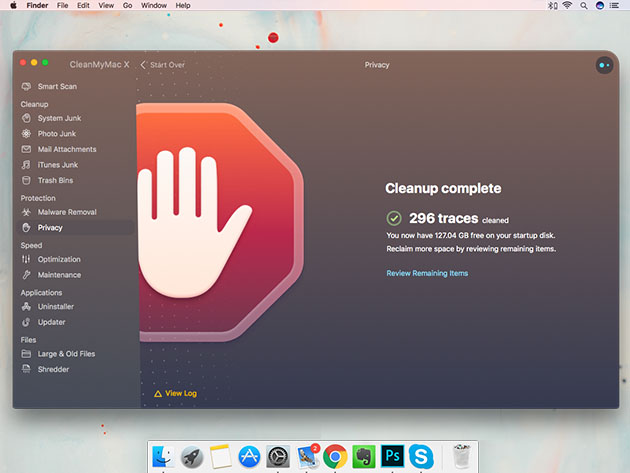Launch Photoshop from the Dock
Image resolution: width=630 pixels, height=473 pixels.
pos(392,456)
